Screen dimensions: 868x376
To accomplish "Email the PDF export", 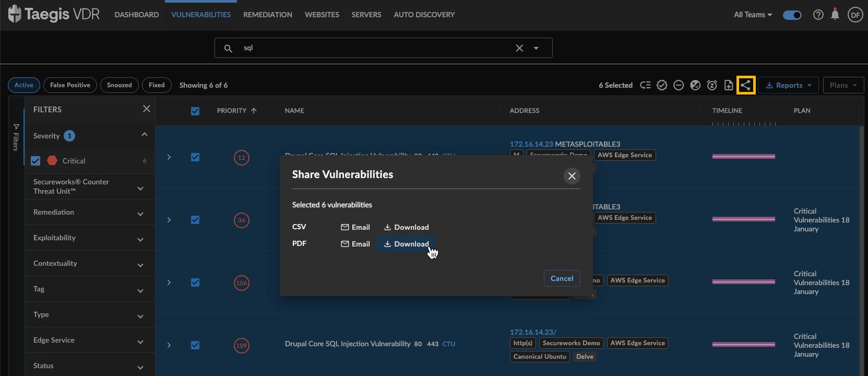I will [355, 244].
